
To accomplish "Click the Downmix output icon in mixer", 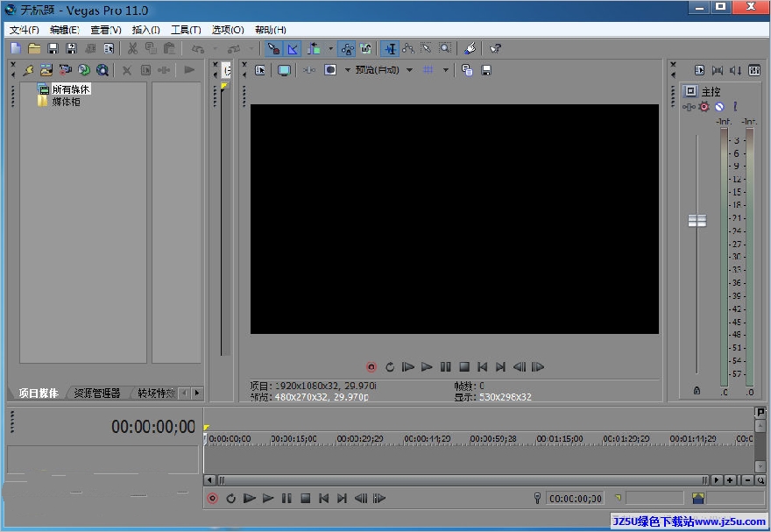I will tap(718, 70).
